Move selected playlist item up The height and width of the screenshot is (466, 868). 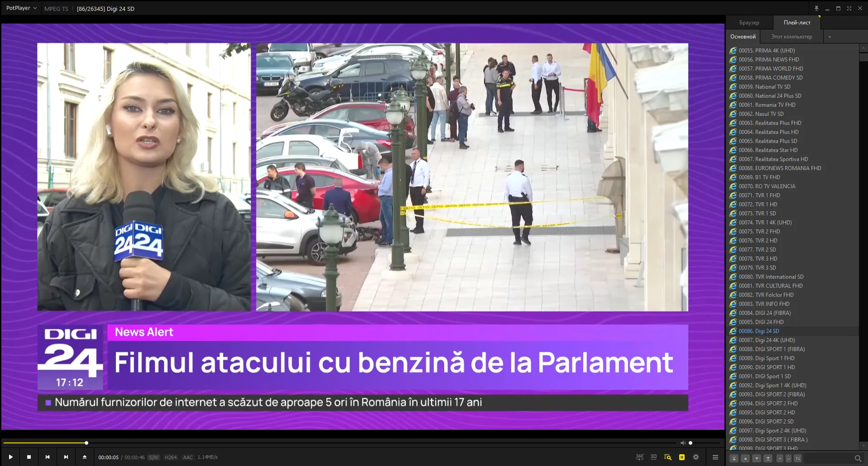[x=745, y=458]
